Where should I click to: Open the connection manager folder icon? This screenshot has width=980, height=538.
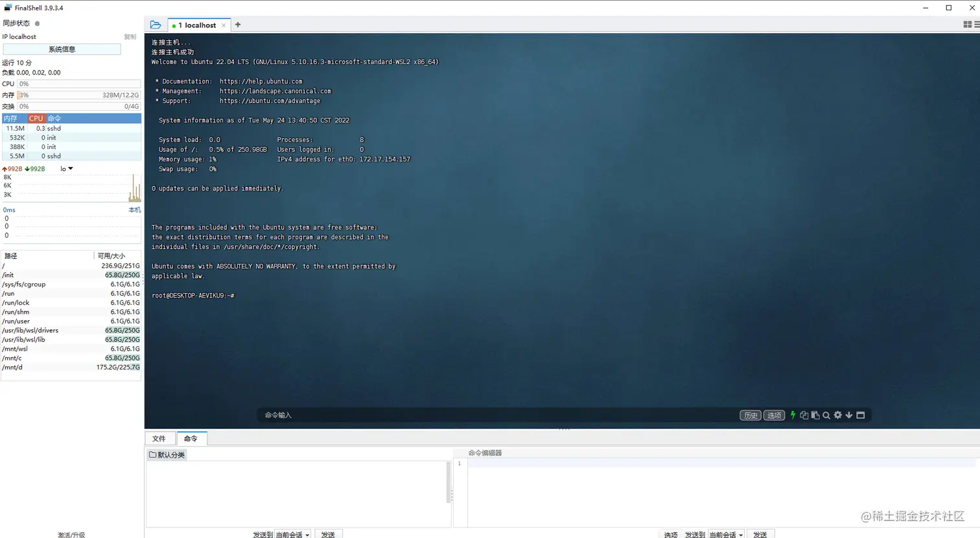[156, 25]
